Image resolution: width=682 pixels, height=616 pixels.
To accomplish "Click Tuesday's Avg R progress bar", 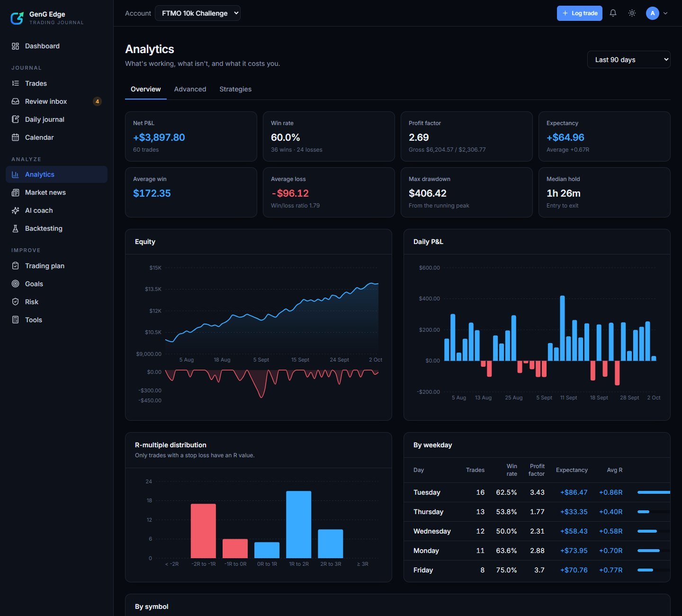I will pyautogui.click(x=654, y=492).
